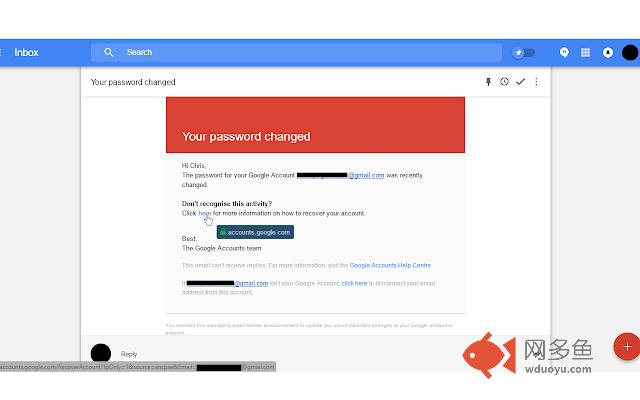The width and height of the screenshot is (640, 400).
Task: Open the Google apps grid
Action: 586,52
